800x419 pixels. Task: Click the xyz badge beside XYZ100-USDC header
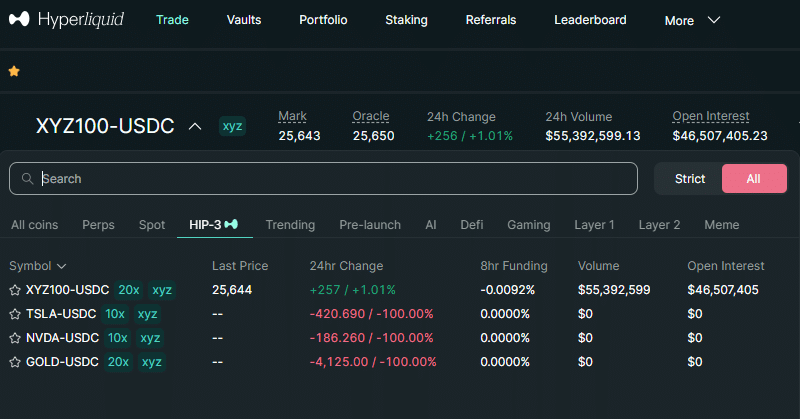[232, 126]
